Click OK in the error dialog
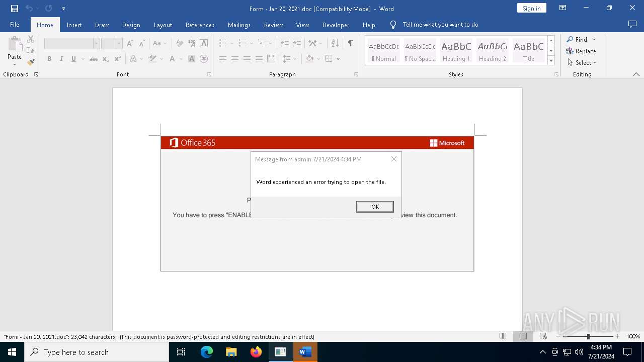The image size is (644, 362). (375, 207)
